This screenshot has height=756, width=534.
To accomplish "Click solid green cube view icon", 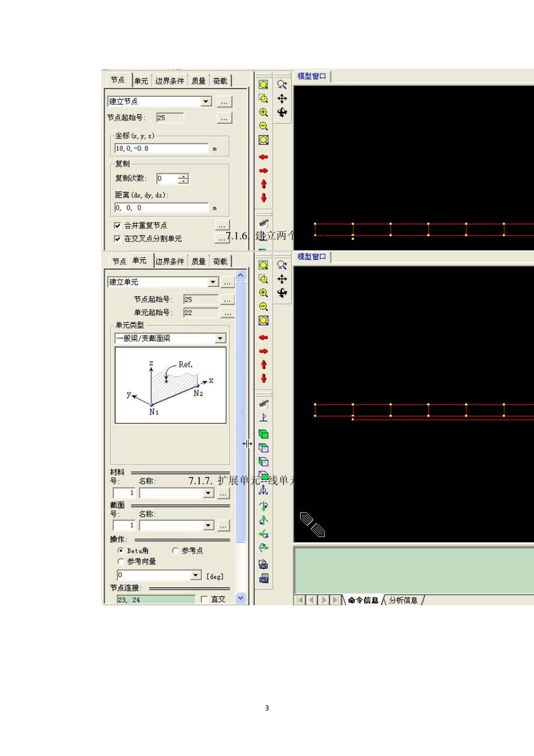I will [x=263, y=434].
